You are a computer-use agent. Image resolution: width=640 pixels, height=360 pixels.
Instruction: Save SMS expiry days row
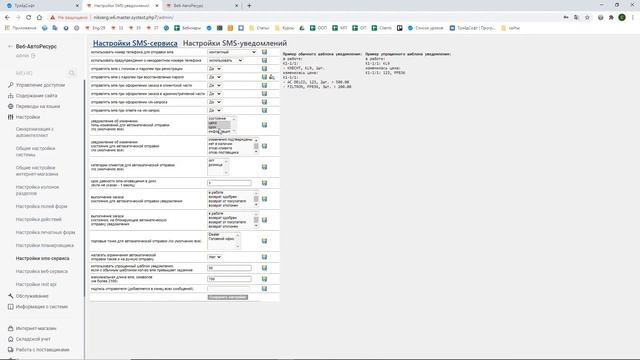point(264,183)
